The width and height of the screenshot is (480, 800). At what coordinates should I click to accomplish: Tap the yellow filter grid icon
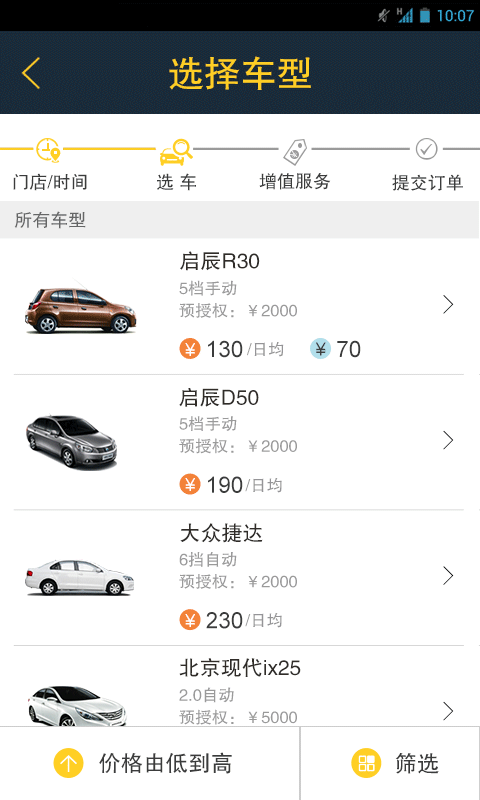(x=366, y=763)
